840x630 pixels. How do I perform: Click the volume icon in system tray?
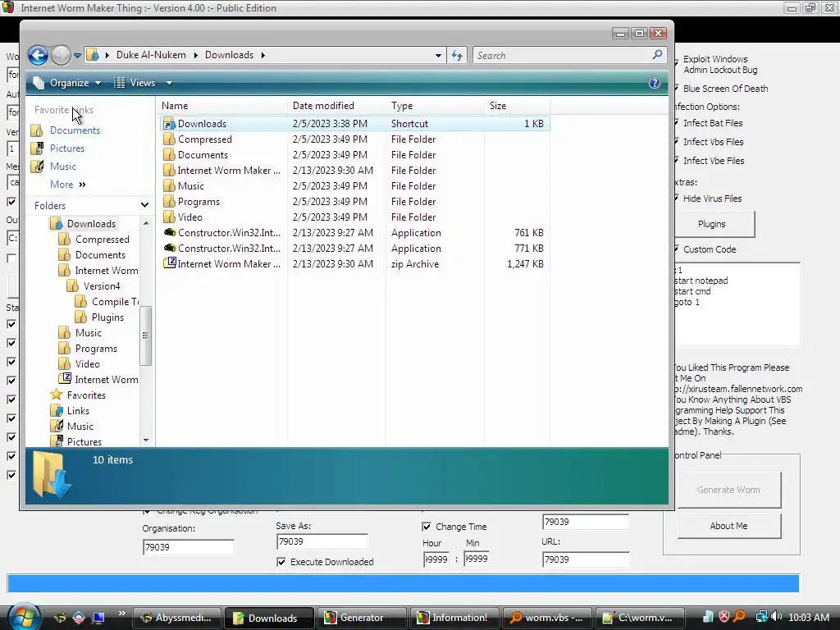[778, 617]
